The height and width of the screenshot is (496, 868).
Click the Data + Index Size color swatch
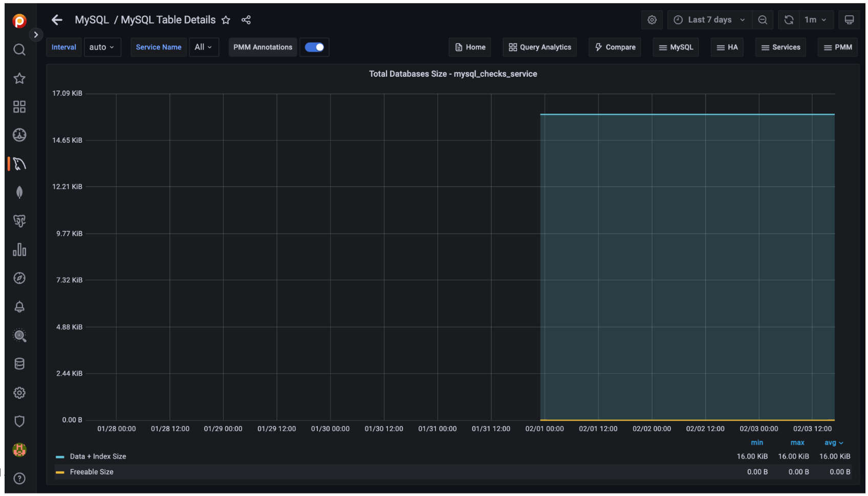60,457
